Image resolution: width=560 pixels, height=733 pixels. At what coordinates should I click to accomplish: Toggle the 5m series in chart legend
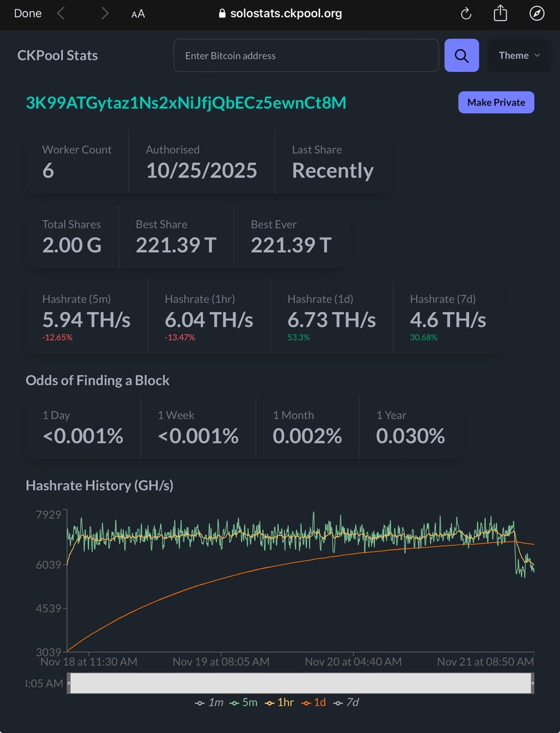coord(244,702)
